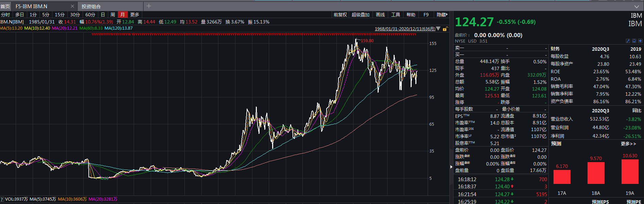This screenshot has width=644, height=204.
Task: Click the MA(5) indicator label
Action: (11, 28)
